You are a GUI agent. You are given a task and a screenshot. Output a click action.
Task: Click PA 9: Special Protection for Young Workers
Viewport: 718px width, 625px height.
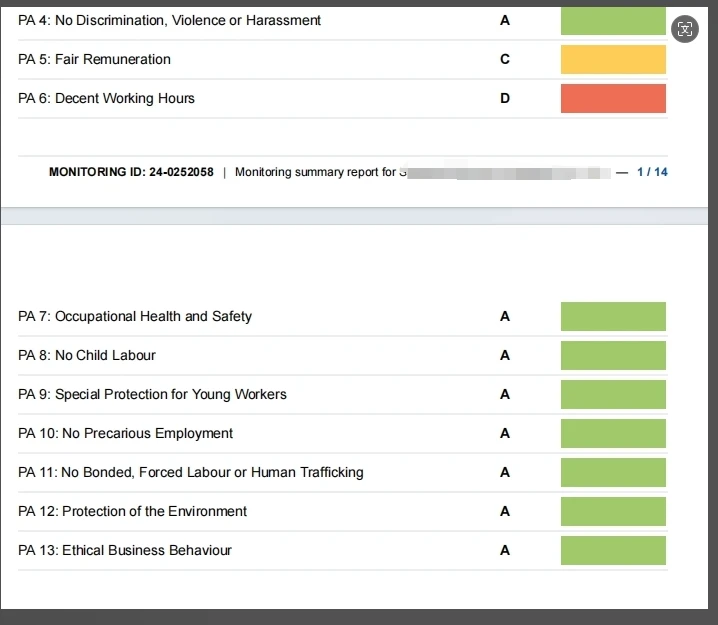coord(152,394)
